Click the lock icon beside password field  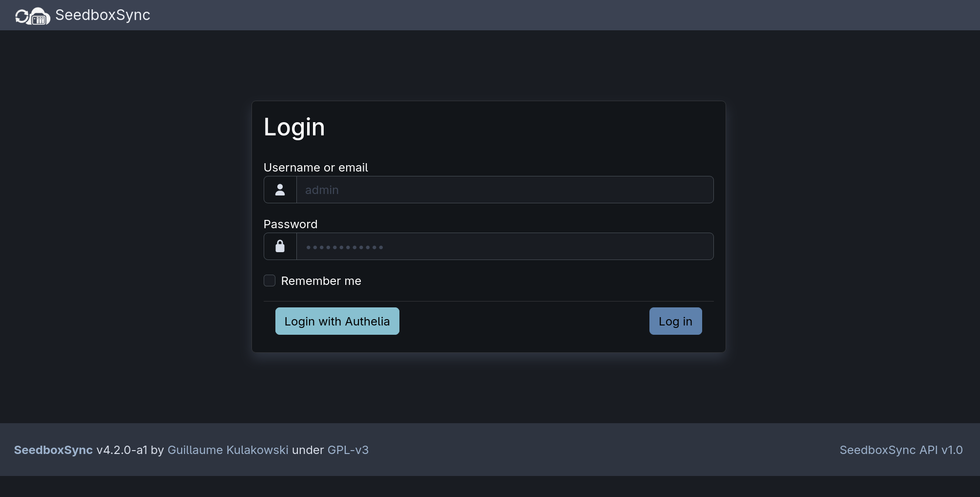point(280,246)
